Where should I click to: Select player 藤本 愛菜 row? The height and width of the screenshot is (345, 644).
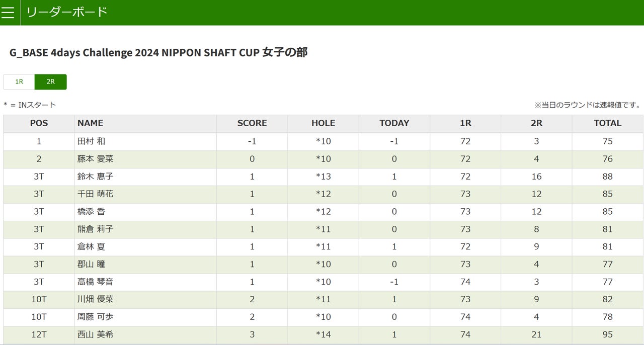95,159
